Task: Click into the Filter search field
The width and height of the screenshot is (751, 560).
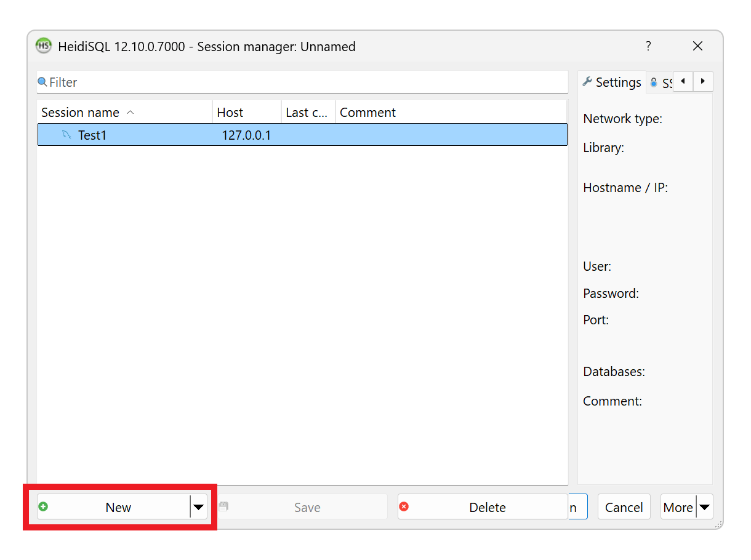Action: [302, 82]
